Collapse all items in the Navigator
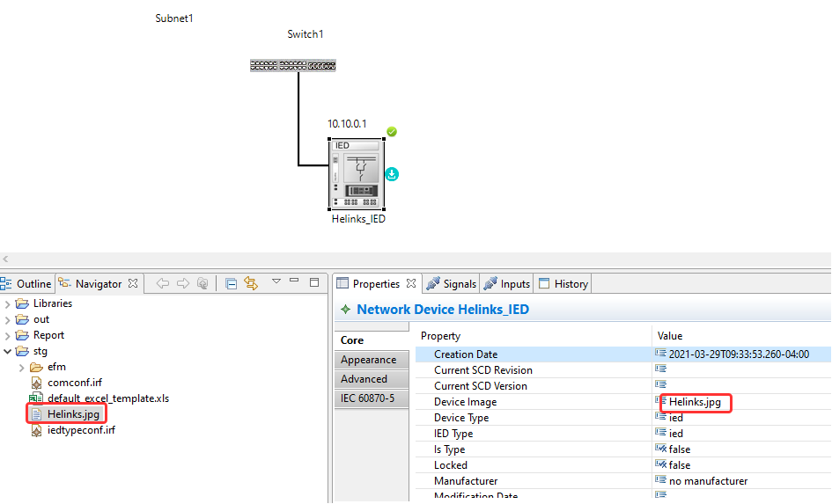 [x=231, y=283]
